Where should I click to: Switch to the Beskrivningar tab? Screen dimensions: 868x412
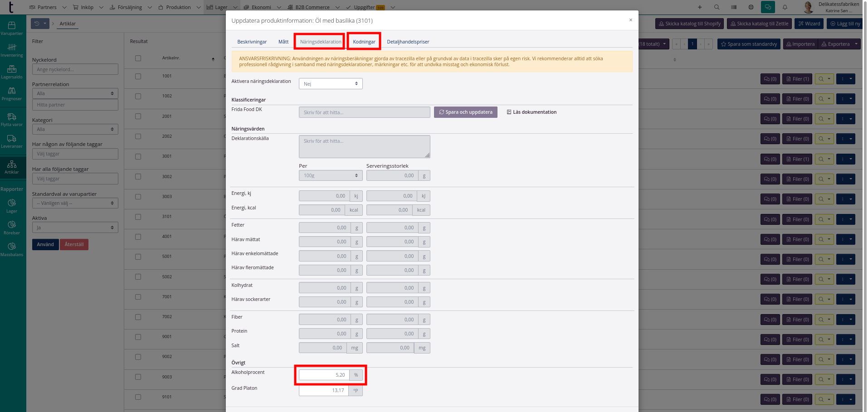[x=252, y=42]
